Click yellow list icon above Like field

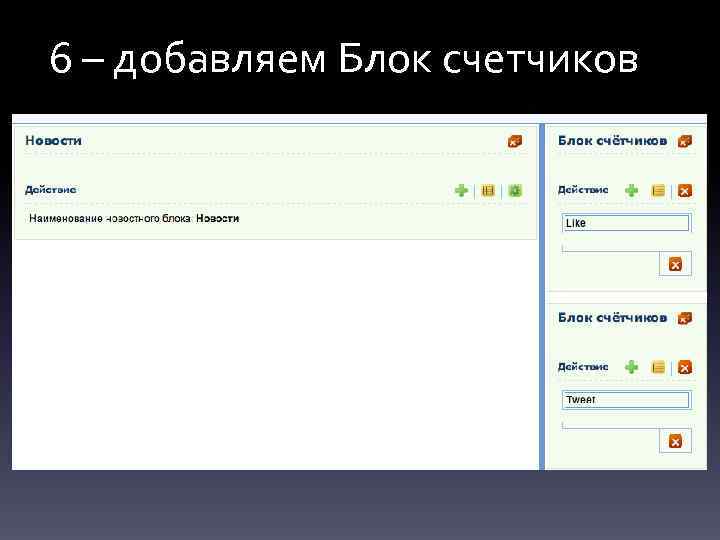[658, 190]
